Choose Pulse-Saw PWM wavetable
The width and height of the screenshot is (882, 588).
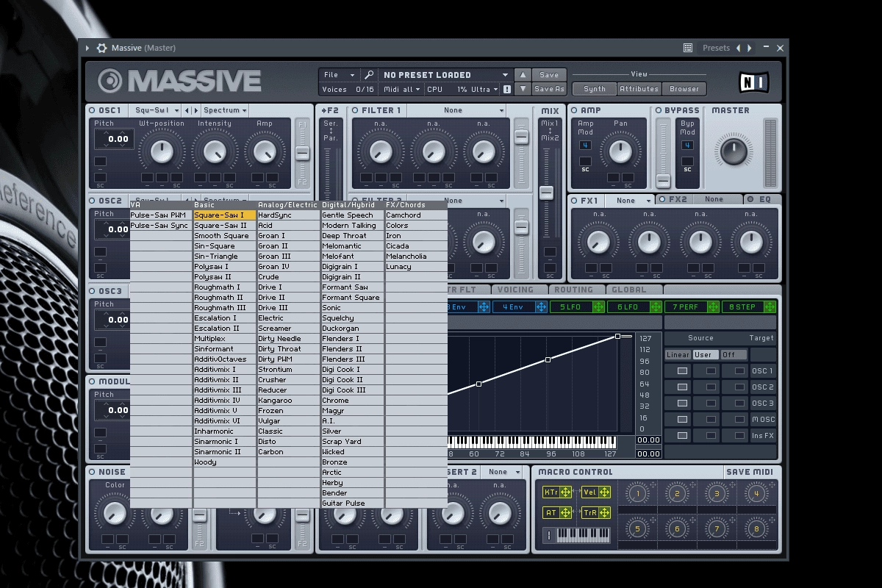161,215
